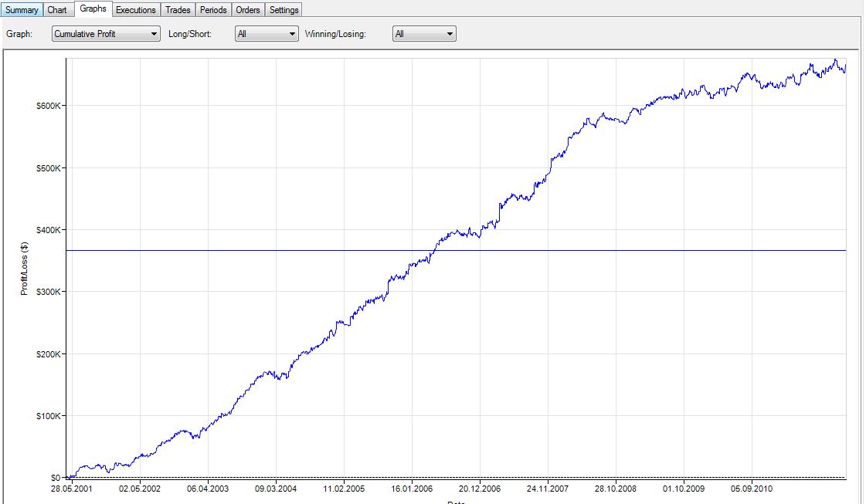The width and height of the screenshot is (866, 504).
Task: Click the Profit/Loss ($) axis title
Action: [x=24, y=269]
